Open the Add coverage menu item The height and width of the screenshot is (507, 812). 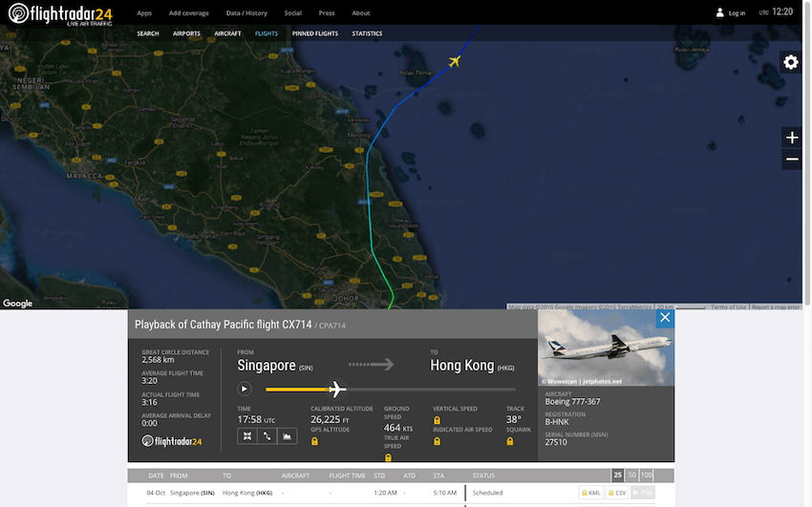pyautogui.click(x=188, y=13)
